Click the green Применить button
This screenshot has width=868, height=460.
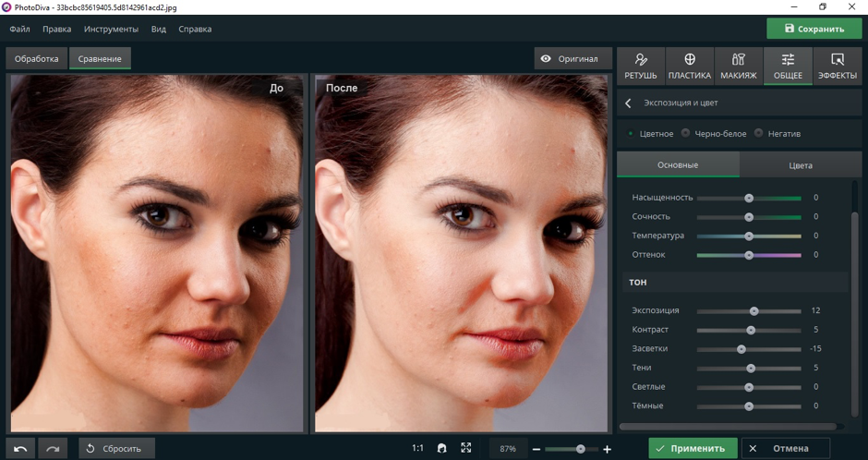coord(693,449)
